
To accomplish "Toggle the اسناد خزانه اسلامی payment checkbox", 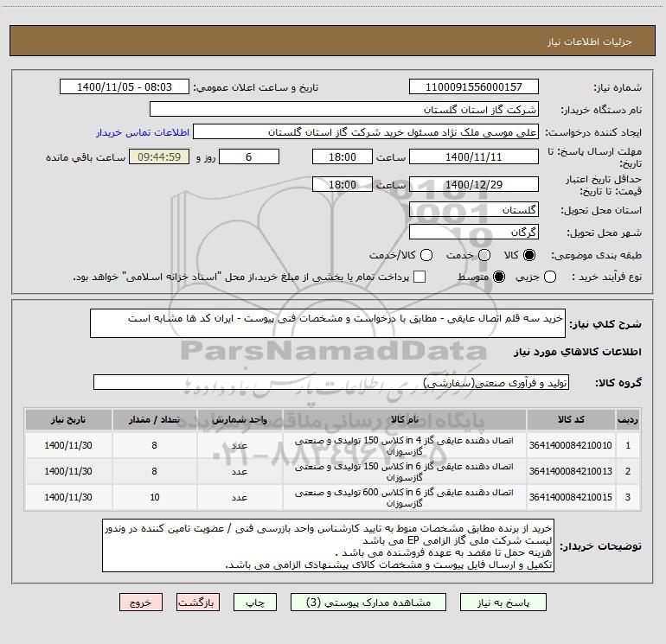I will tap(419, 277).
